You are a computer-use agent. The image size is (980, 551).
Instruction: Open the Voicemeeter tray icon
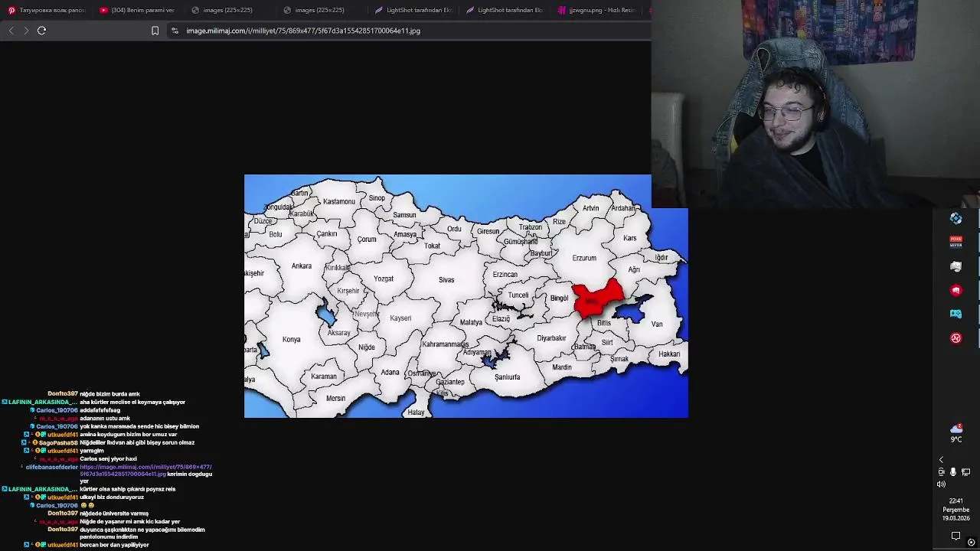pyautogui.click(x=955, y=243)
